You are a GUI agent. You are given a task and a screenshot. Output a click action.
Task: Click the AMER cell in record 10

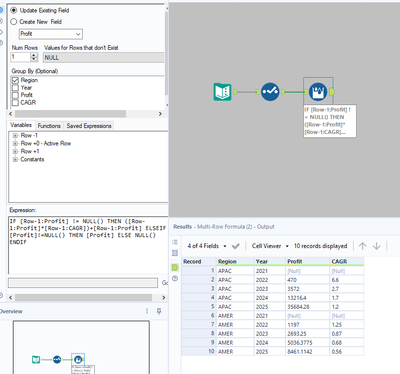(x=235, y=352)
